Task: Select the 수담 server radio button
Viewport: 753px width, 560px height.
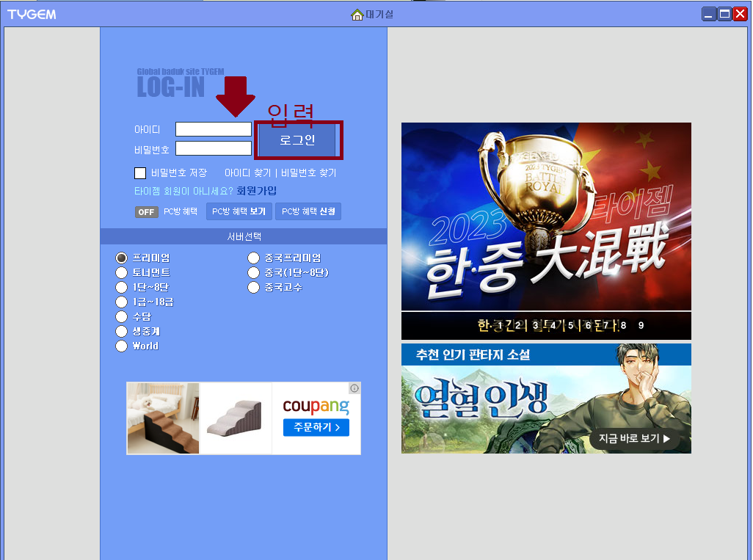Action: pyautogui.click(x=122, y=316)
